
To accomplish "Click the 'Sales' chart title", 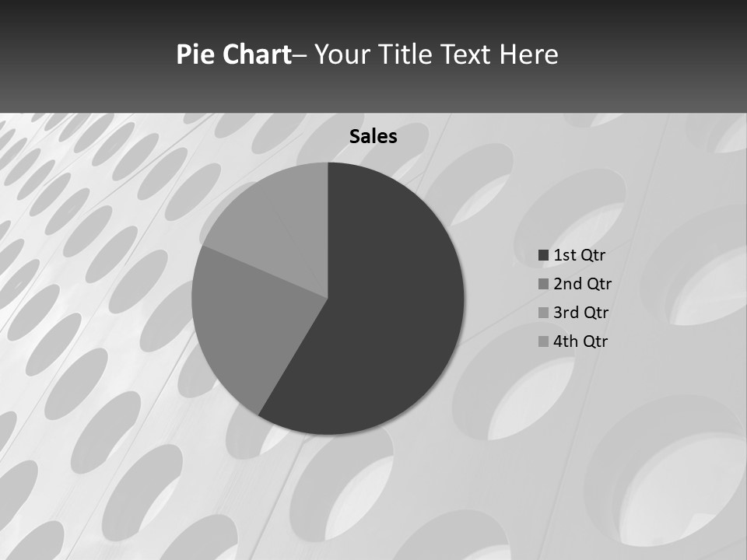I will click(x=373, y=137).
